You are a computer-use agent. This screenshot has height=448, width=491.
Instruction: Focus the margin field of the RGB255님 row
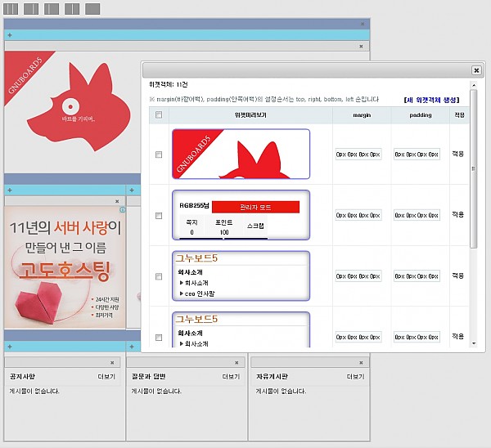tap(358, 215)
